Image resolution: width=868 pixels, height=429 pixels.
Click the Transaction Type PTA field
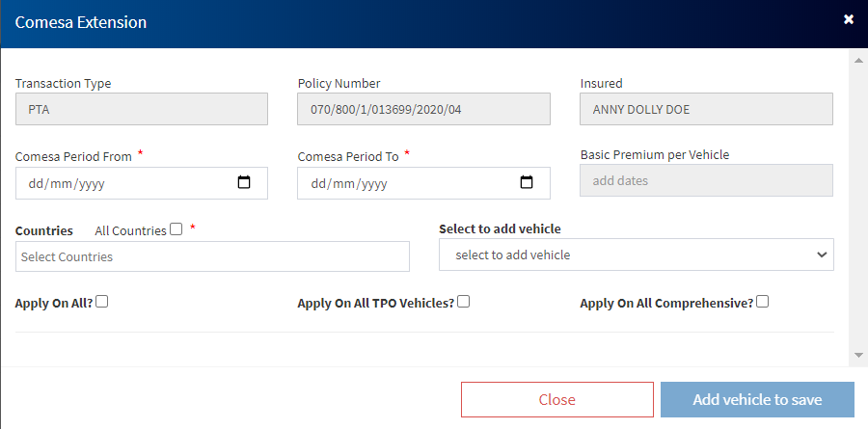point(141,109)
